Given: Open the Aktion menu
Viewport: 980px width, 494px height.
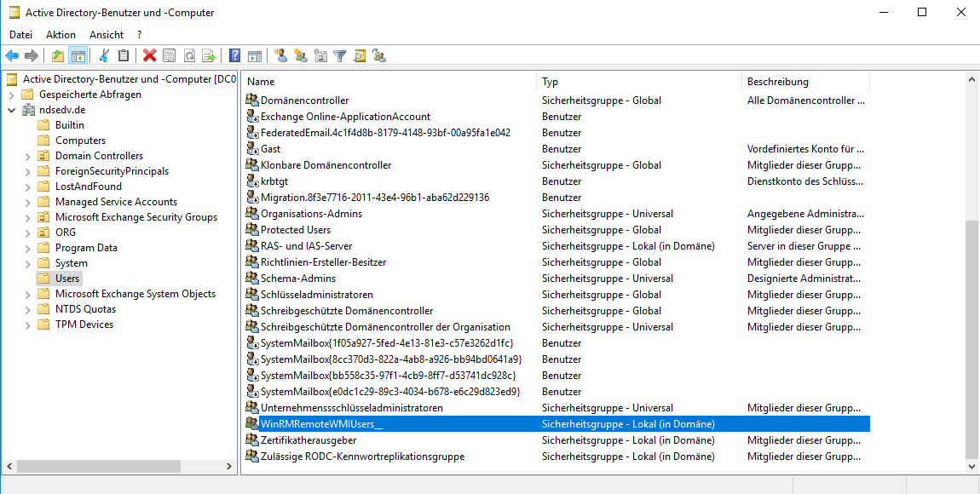Looking at the screenshot, I should [x=61, y=35].
